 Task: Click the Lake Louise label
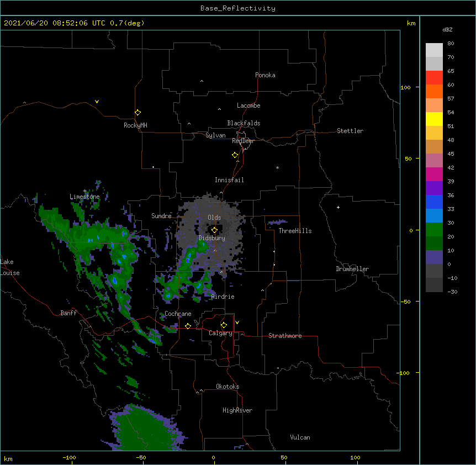(10, 267)
